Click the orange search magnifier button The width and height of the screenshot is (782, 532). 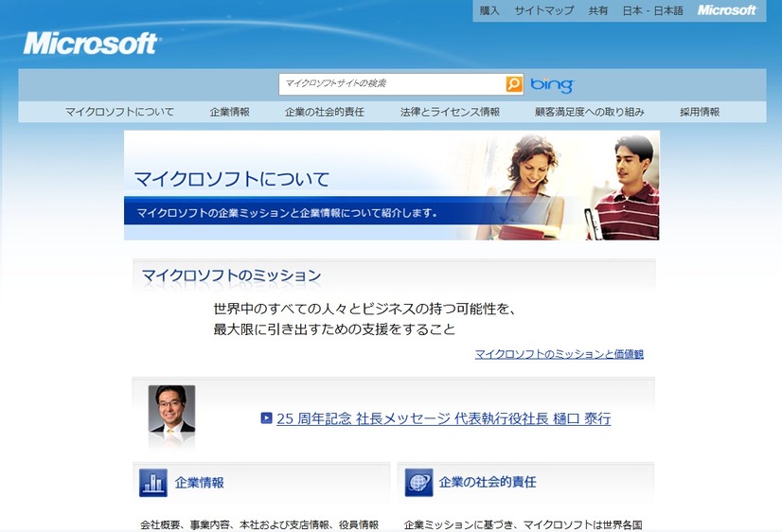coord(514,84)
